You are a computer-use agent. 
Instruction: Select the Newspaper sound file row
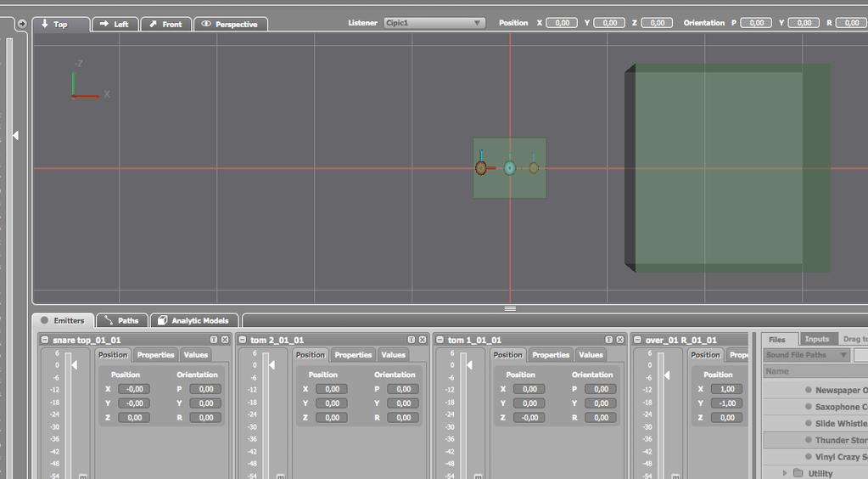[x=815, y=391]
